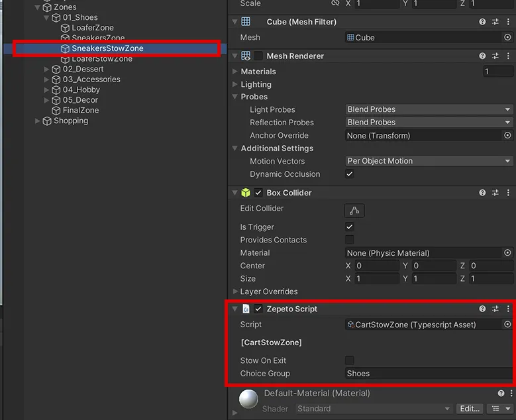
Task: Collapse the 01_Shoes hierarchy node
Action: (46, 17)
